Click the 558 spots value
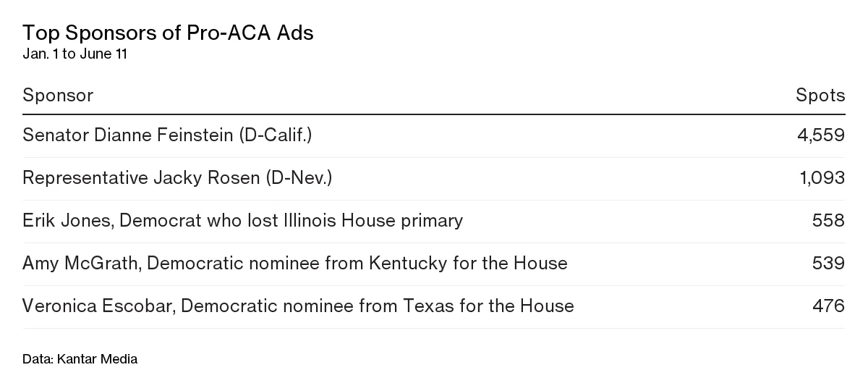The height and width of the screenshot is (391, 868). (x=828, y=221)
